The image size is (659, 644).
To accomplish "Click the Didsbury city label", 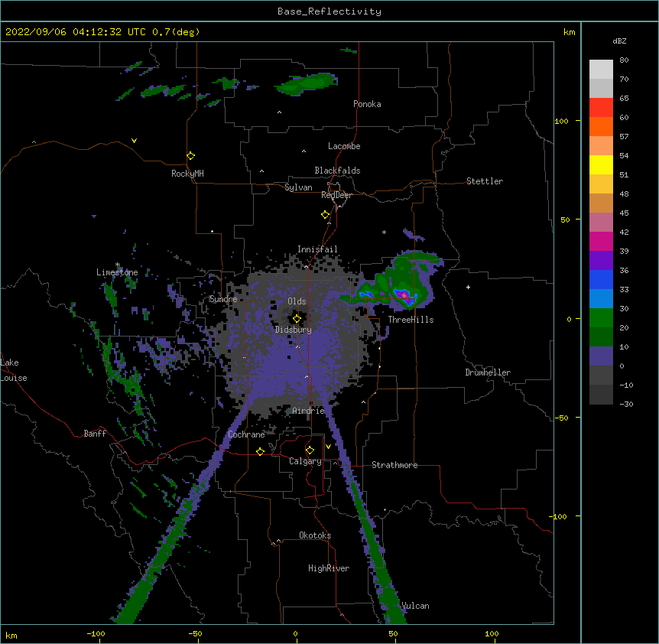I will coord(294,330).
